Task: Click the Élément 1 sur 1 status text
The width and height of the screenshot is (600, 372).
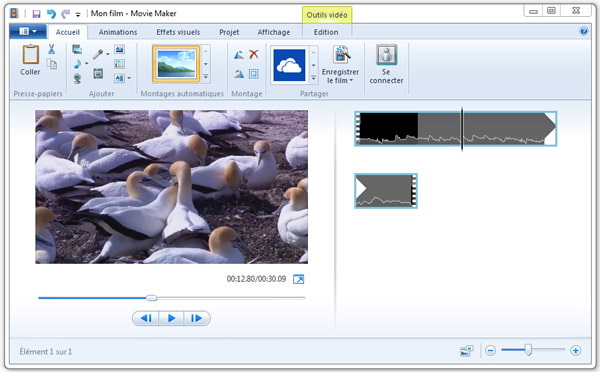Action: (46, 351)
